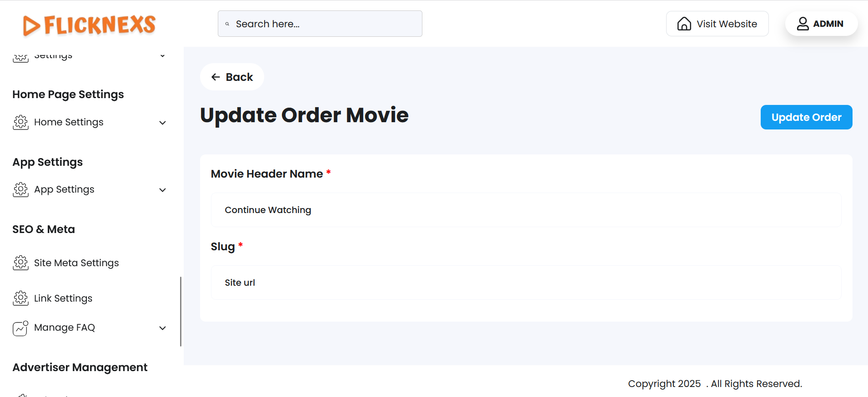The image size is (868, 397).
Task: Click the Home Settings gear icon
Action: 21,122
